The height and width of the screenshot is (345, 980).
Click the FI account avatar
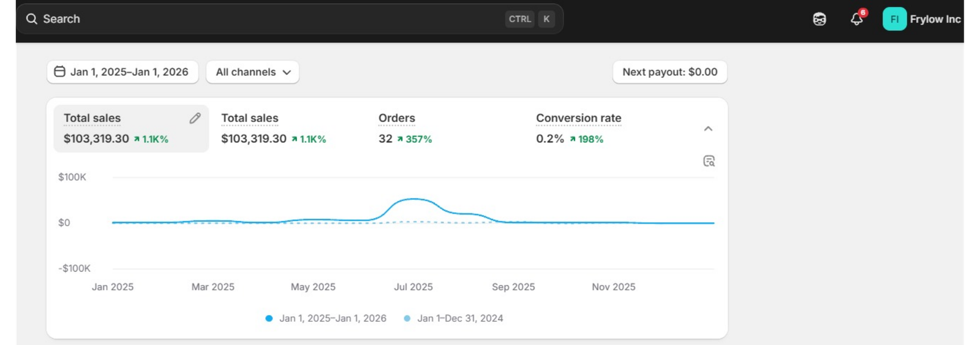coord(894,19)
